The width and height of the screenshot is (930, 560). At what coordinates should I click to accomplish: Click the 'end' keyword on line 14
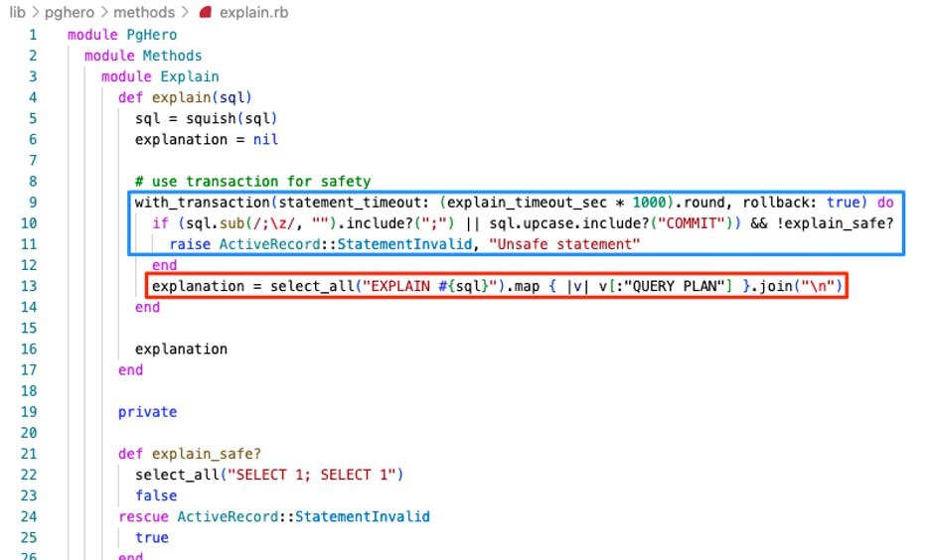147,307
